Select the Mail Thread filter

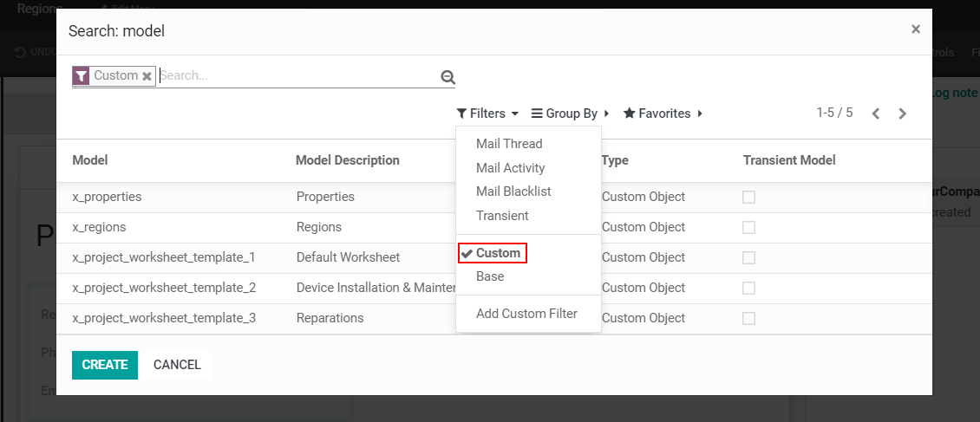[x=509, y=144]
